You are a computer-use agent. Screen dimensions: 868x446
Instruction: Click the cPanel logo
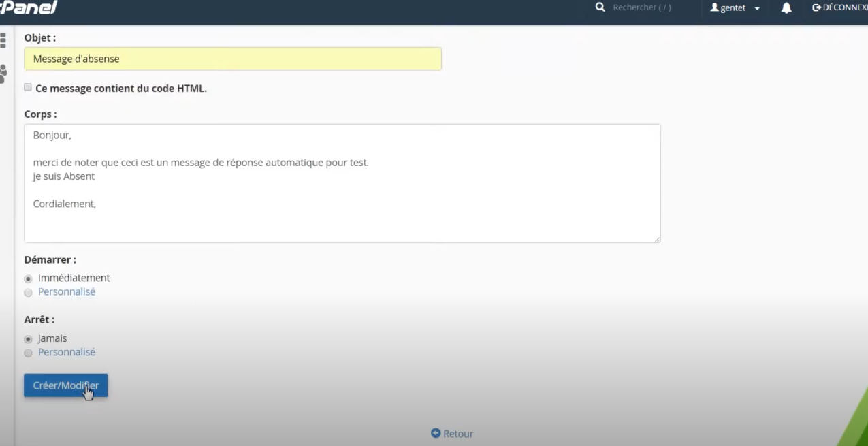(x=29, y=7)
